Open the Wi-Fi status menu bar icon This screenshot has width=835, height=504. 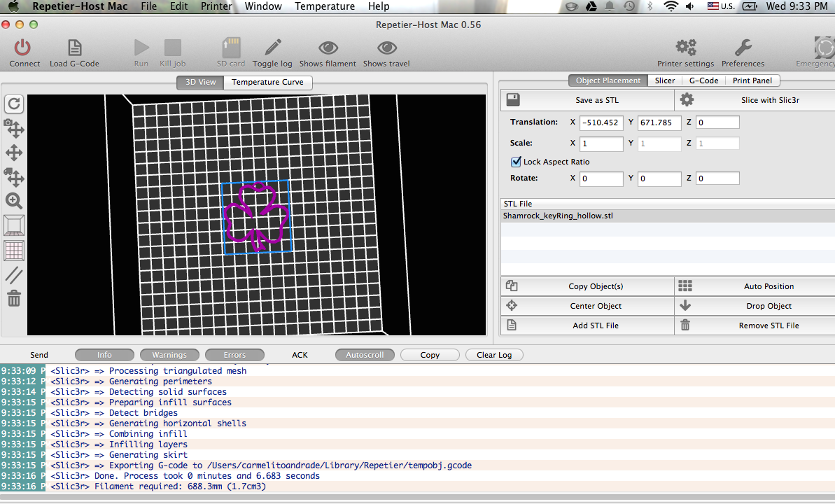click(671, 6)
